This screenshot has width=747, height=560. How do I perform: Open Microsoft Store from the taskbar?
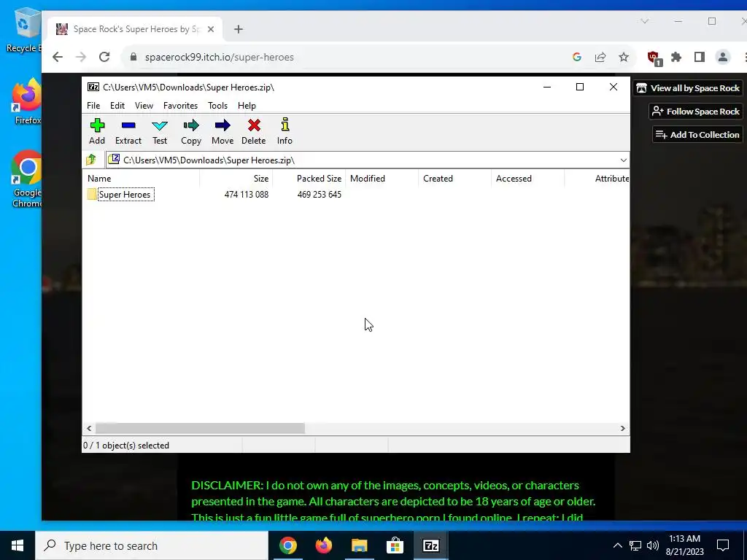click(x=395, y=545)
